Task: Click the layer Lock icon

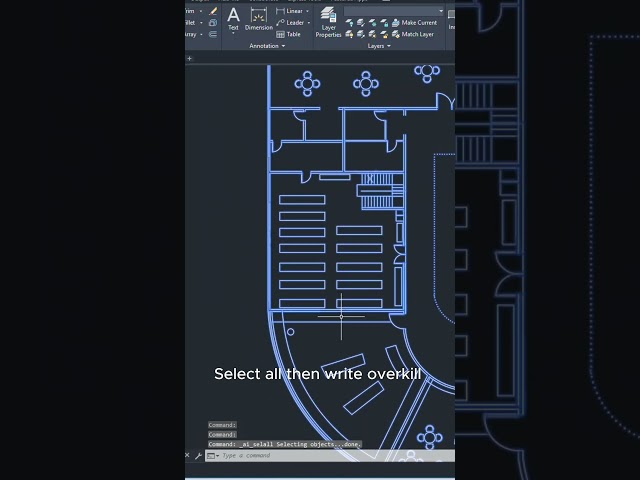Action: (384, 23)
